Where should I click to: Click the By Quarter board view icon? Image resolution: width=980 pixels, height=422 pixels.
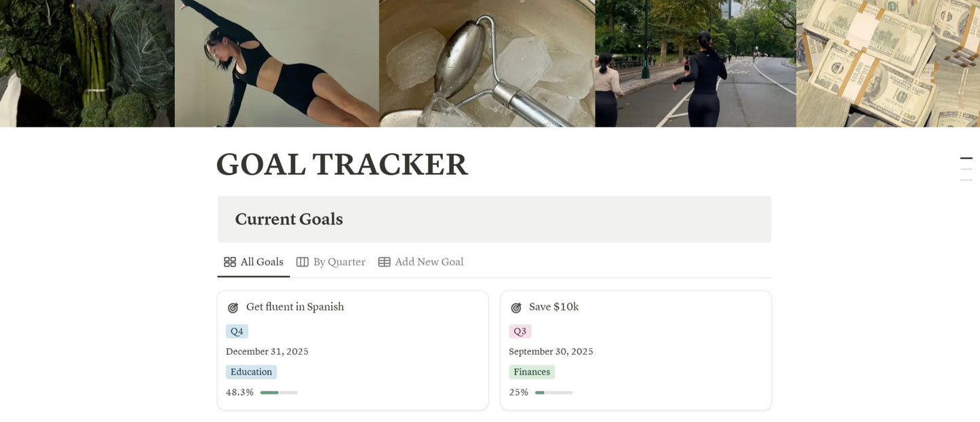(x=302, y=262)
